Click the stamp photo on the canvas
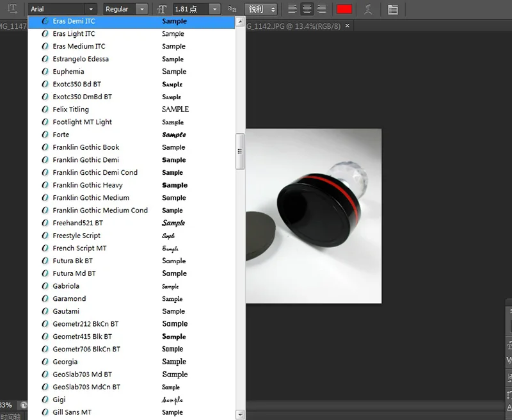Image resolution: width=512 pixels, height=420 pixels. (x=314, y=216)
